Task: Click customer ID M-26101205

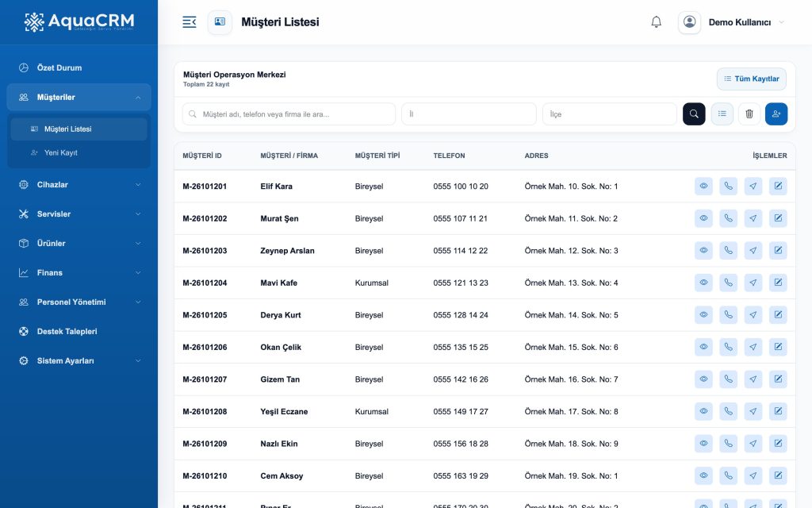Action: [x=205, y=314]
